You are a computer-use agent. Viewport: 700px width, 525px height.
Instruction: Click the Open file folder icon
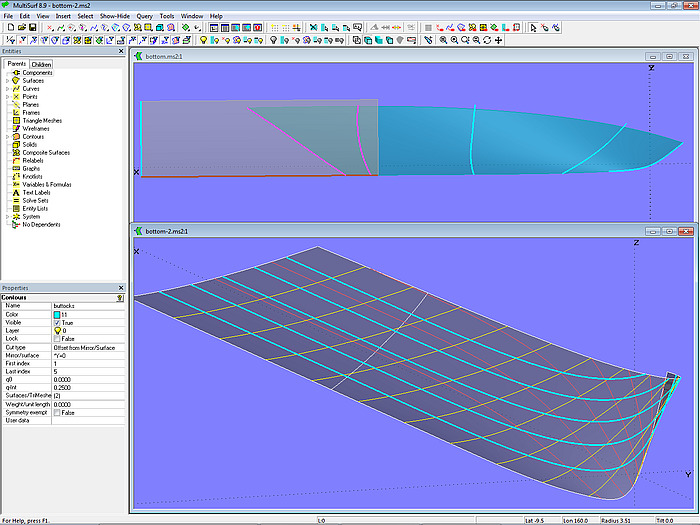[20, 28]
